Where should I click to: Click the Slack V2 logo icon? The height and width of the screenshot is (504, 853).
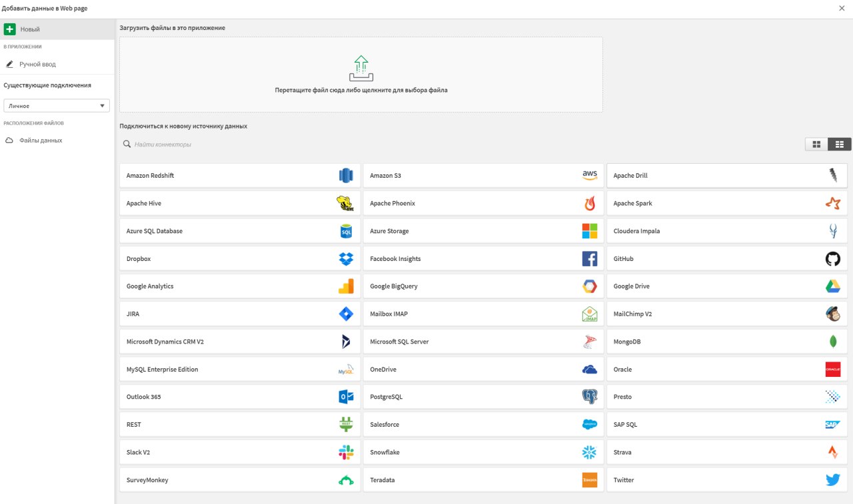(x=345, y=453)
